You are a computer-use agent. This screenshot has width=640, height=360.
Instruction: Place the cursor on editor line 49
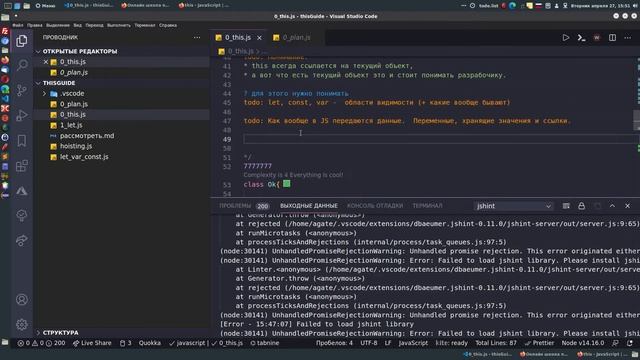(441, 139)
